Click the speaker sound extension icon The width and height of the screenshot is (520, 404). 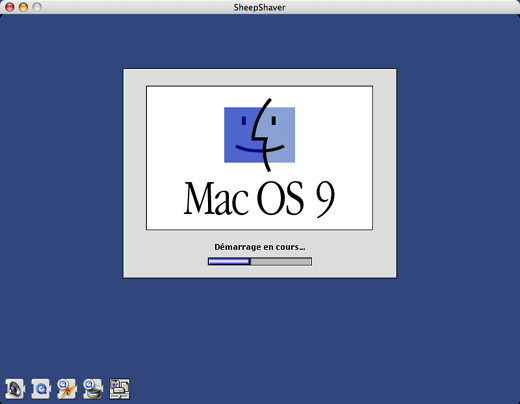[x=15, y=389]
